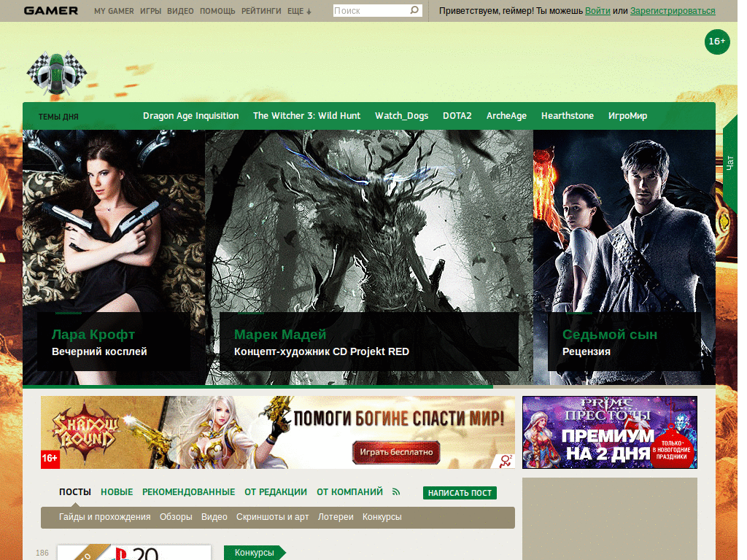
Task: Filter posts by Видео category
Action: pos(214,517)
